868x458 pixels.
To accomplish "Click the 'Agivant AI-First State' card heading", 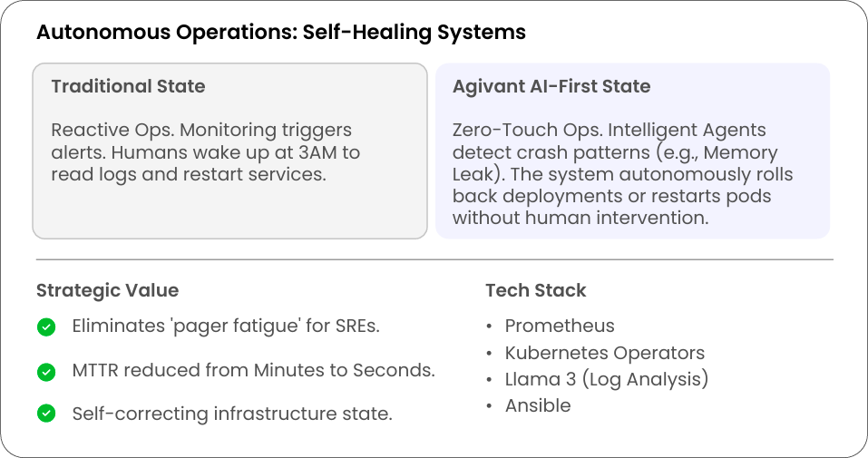I will pos(551,86).
